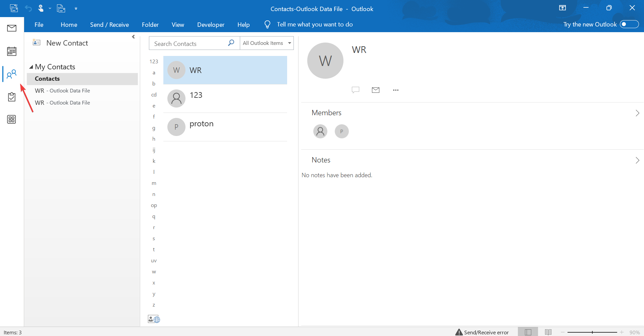Viewport: 644px width, 336px height.
Task: Open the Tasks module icon
Action: pos(12,97)
